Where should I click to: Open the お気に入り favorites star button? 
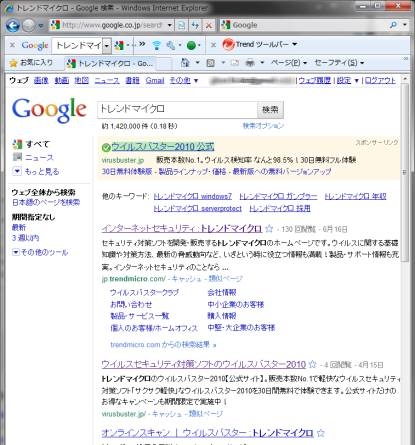click(x=31, y=63)
